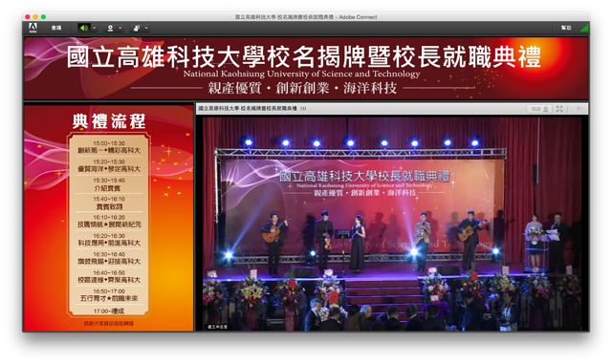Toggle the green speaker audio button
This screenshot has width=612, height=364.
tap(83, 28)
